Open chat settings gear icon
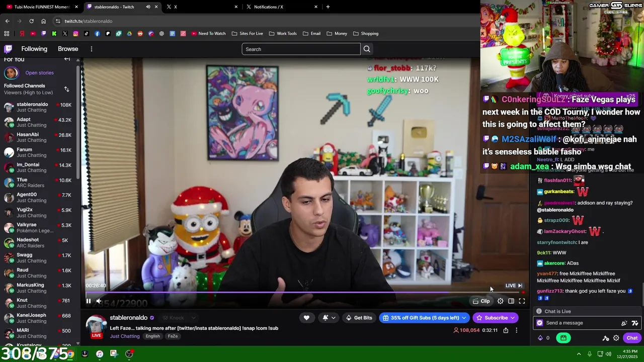Screen dimensions: 644x362 (x=616, y=338)
